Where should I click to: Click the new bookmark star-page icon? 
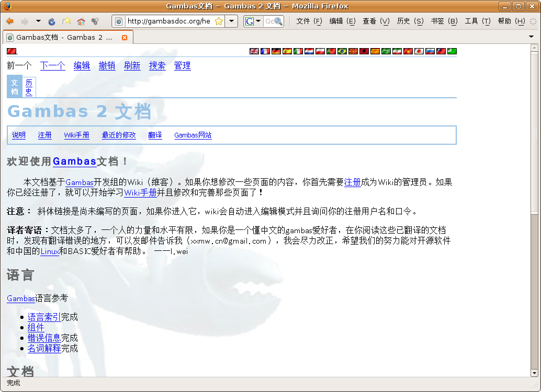tap(66, 21)
